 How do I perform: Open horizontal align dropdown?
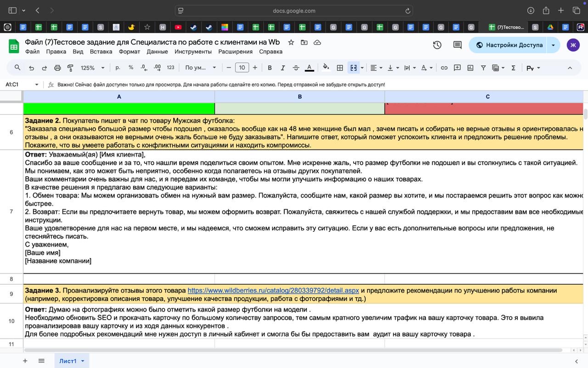coord(376,68)
